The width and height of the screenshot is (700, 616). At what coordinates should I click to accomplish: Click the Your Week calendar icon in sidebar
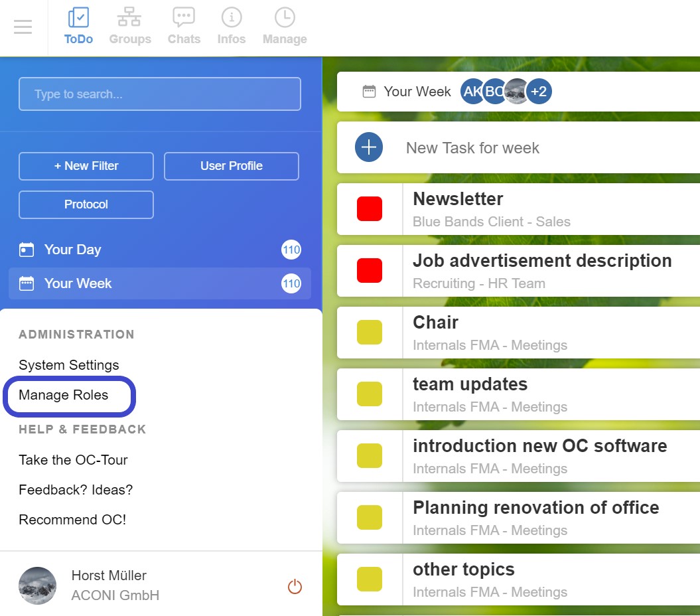coord(27,283)
